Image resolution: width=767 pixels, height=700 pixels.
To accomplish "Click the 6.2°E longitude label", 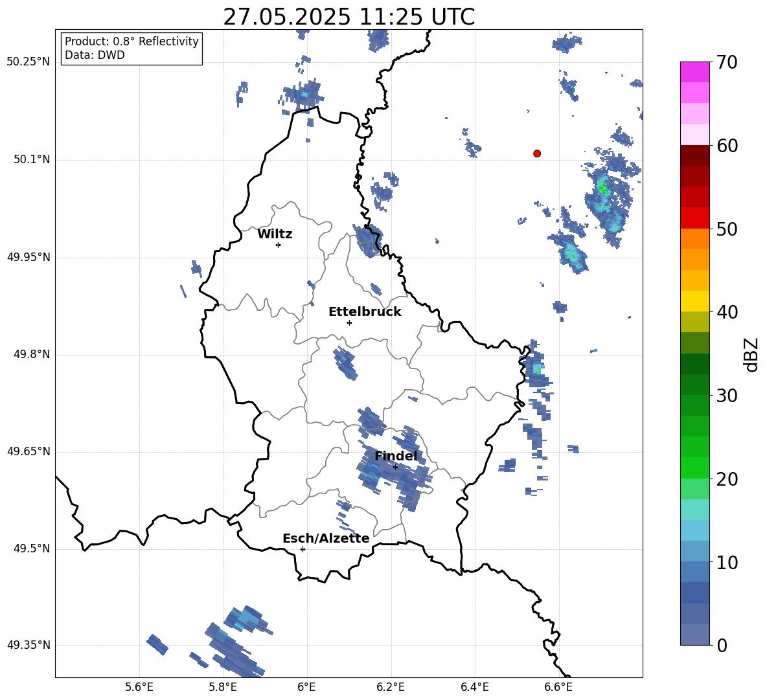I will point(391,687).
